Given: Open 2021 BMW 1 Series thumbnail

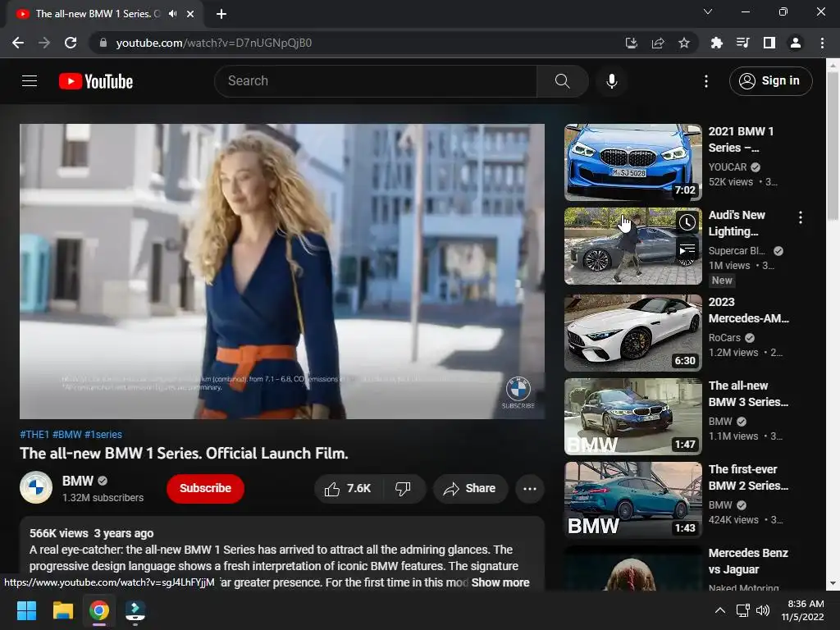Looking at the screenshot, I should [632, 162].
